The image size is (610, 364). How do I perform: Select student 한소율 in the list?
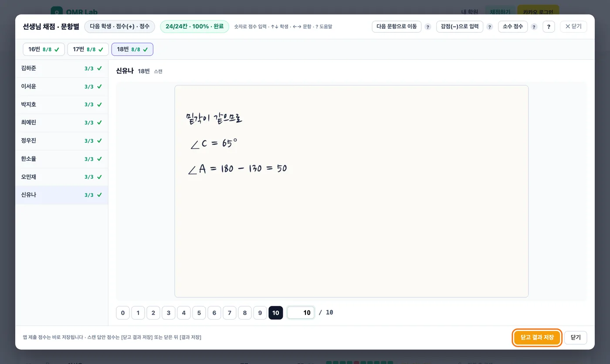(62, 159)
